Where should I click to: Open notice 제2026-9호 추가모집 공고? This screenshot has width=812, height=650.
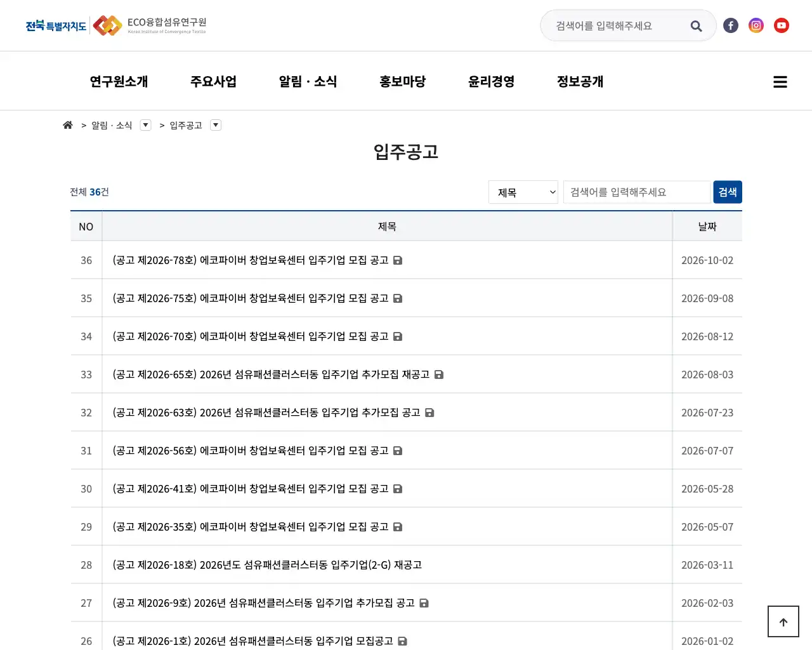pos(263,603)
